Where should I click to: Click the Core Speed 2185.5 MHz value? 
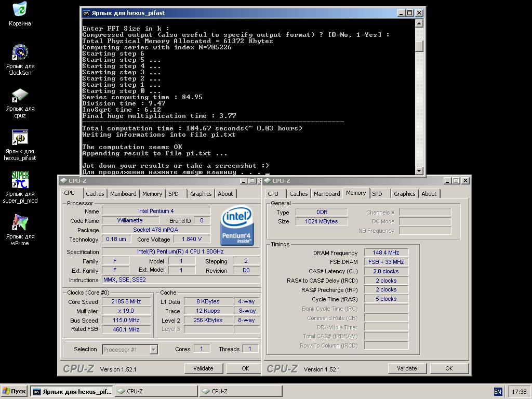click(126, 301)
